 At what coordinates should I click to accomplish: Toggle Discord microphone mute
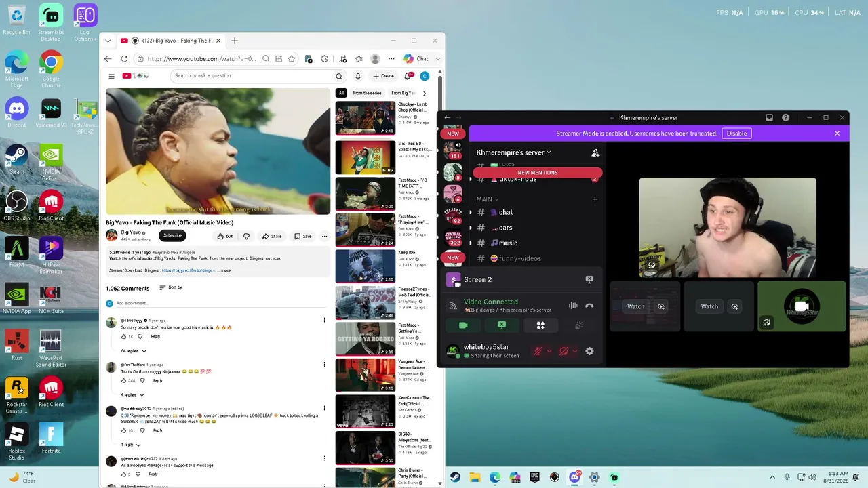point(538,351)
